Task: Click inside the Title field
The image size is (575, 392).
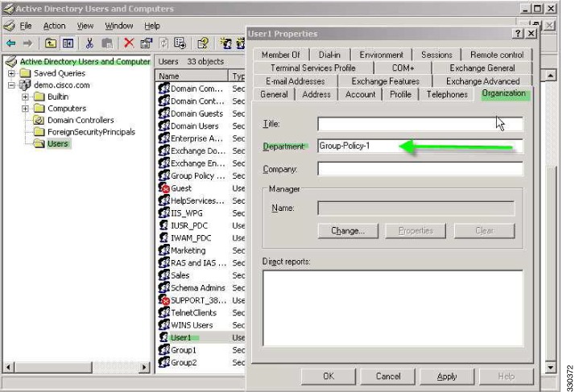Action: pyautogui.click(x=420, y=124)
